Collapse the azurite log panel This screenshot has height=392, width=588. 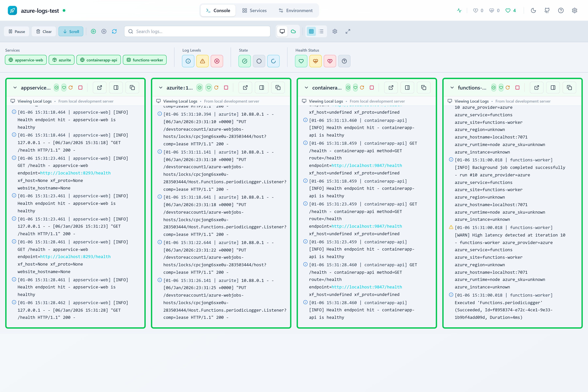pos(161,88)
